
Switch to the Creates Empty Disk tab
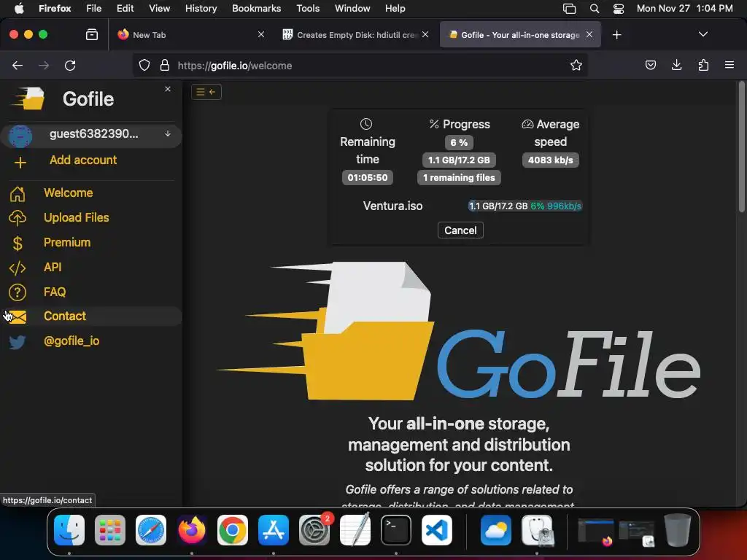click(x=355, y=35)
